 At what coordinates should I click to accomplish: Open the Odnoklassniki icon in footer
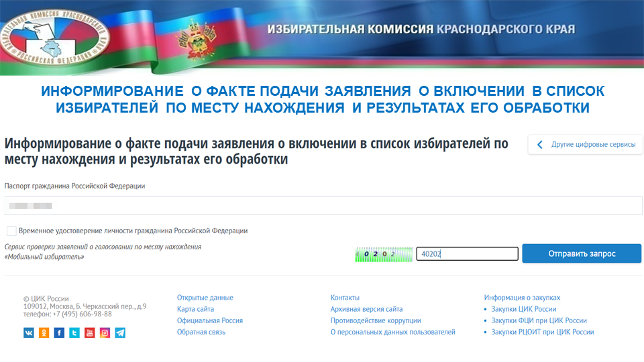(44, 333)
